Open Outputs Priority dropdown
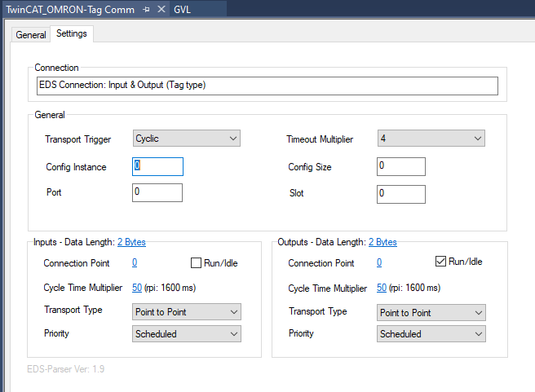This screenshot has width=535, height=392. (431, 333)
